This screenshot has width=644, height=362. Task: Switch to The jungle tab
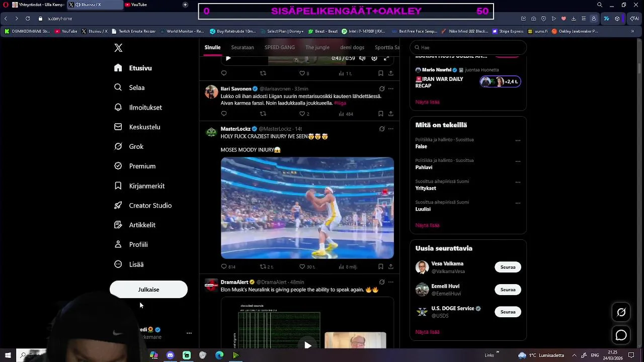317,47
